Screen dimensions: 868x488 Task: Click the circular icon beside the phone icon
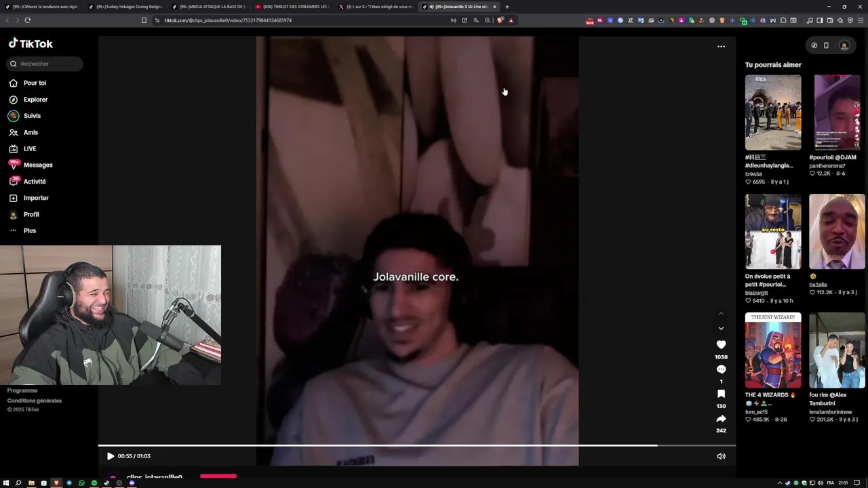click(814, 45)
